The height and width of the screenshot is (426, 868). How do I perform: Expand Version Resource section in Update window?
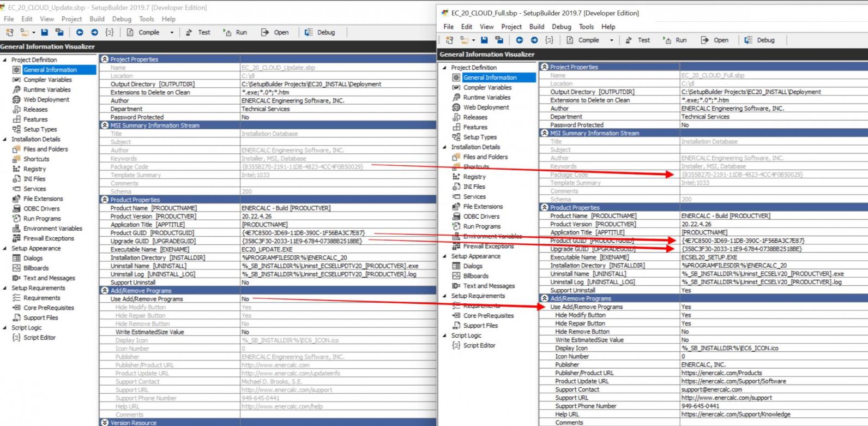[105, 423]
